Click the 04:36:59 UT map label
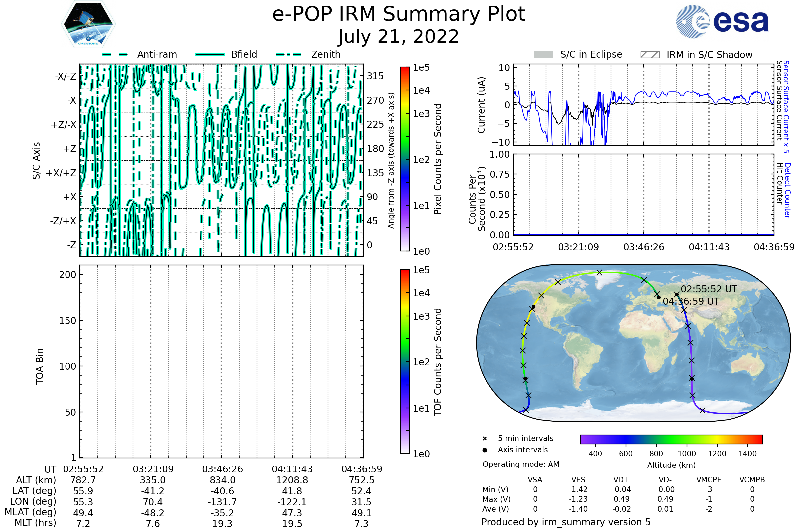The width and height of the screenshot is (798, 532). [x=691, y=301]
